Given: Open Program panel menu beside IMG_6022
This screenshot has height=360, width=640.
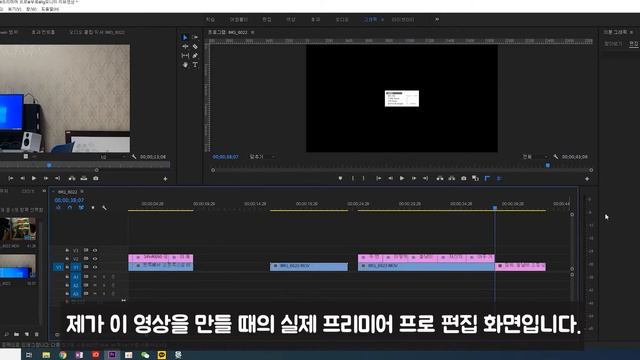Looking at the screenshot, I should [253, 32].
